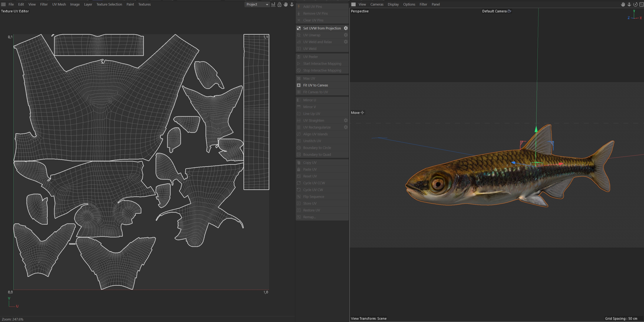Open the viewport hamburger menu
The height and width of the screenshot is (322, 644).
pos(353,5)
